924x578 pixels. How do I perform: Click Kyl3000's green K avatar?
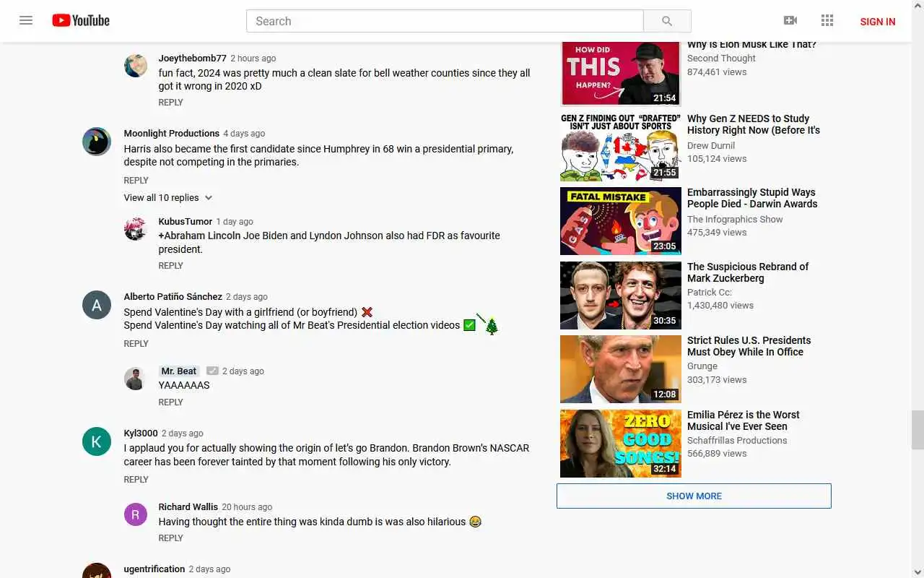pyautogui.click(x=97, y=441)
